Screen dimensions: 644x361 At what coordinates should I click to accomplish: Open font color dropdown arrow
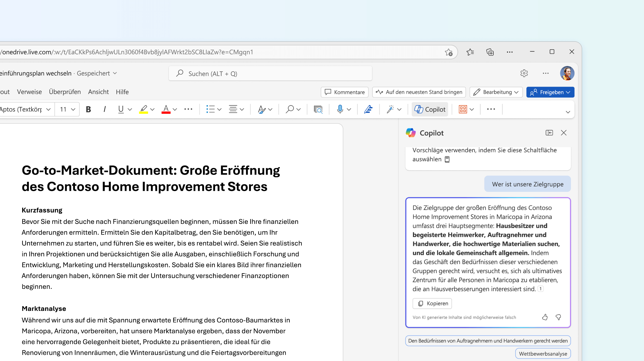[175, 110]
